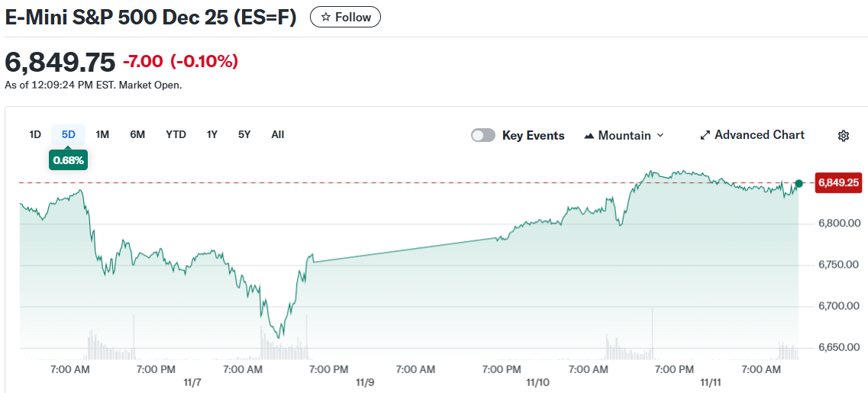Click the market open timestamp text
This screenshot has height=393, width=868.
93,85
